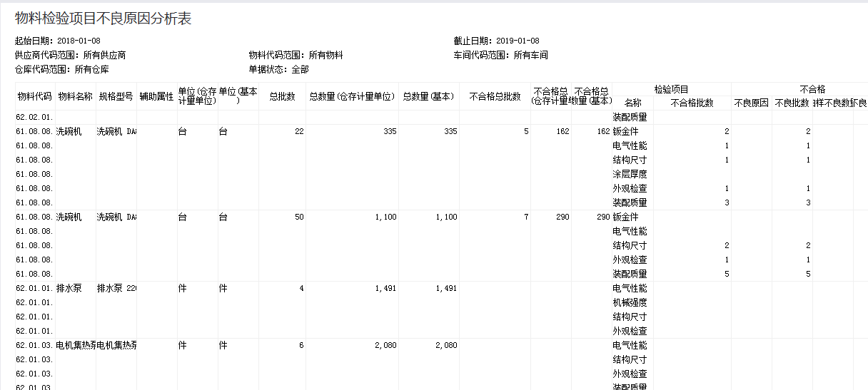
Task: Click the 总批数 cell showing 4
Action: tap(282, 288)
